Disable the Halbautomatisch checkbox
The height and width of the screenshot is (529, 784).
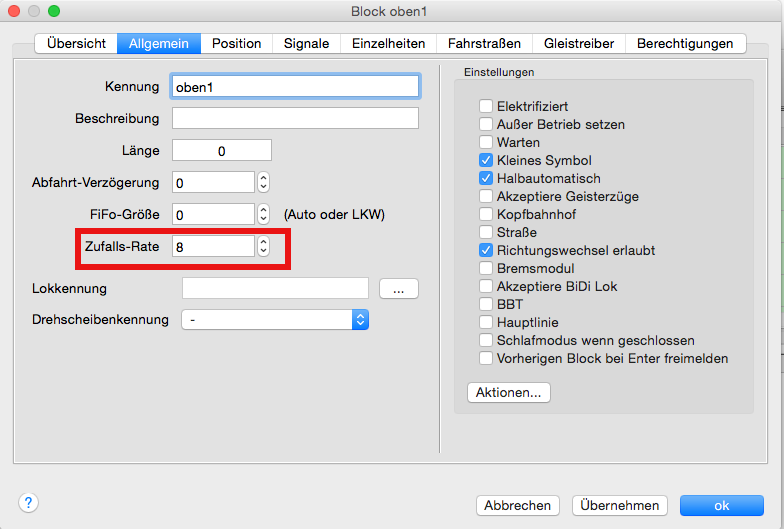click(x=486, y=178)
